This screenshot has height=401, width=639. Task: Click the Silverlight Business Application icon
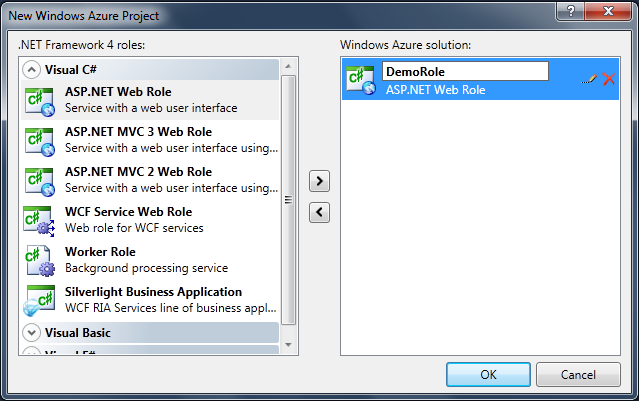click(x=40, y=300)
